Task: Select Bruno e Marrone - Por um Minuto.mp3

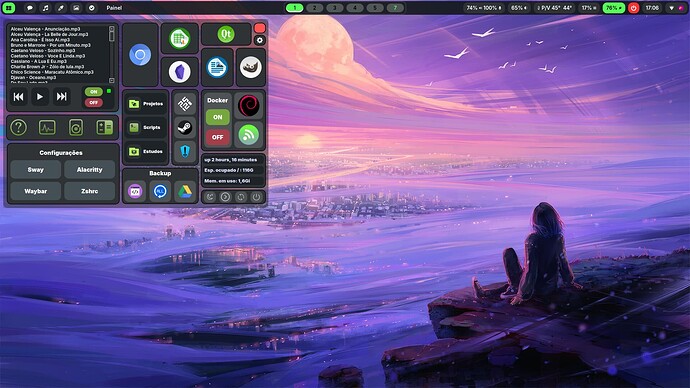Action: (51, 45)
